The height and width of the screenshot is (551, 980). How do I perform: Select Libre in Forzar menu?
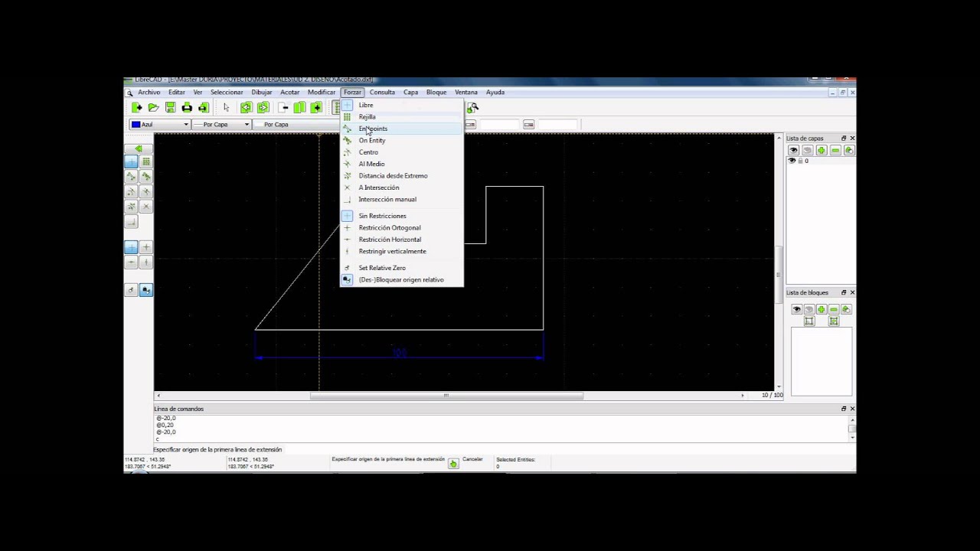pyautogui.click(x=401, y=105)
